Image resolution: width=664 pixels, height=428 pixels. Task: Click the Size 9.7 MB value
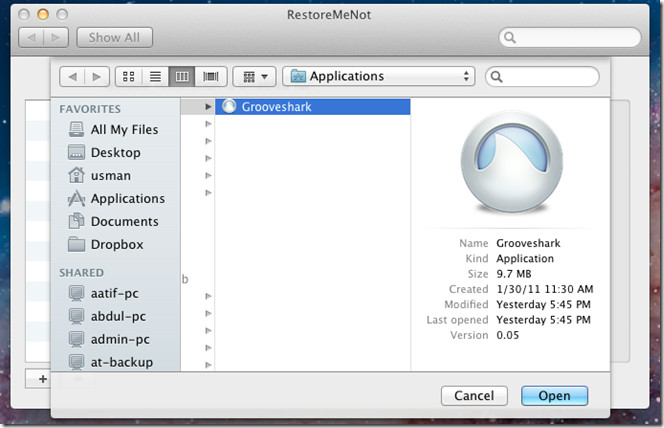point(514,274)
